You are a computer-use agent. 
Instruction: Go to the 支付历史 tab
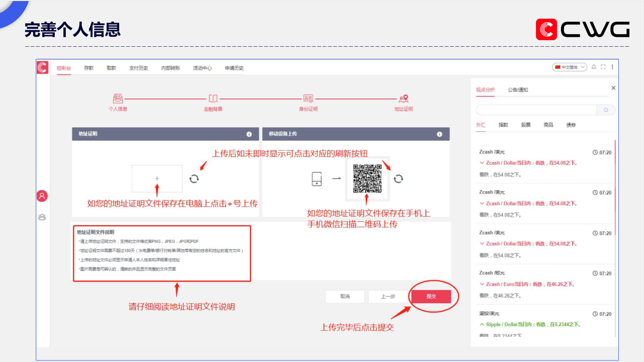tap(139, 68)
